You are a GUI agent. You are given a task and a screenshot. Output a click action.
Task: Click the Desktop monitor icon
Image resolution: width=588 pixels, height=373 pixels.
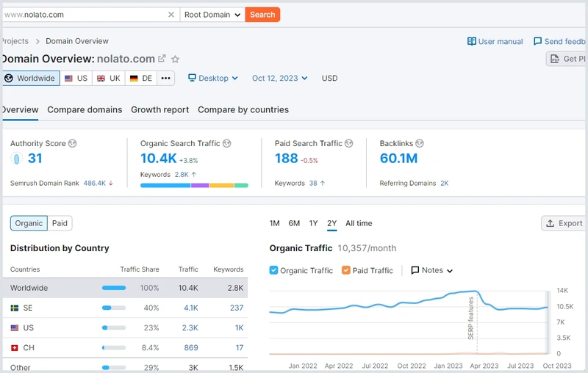192,78
